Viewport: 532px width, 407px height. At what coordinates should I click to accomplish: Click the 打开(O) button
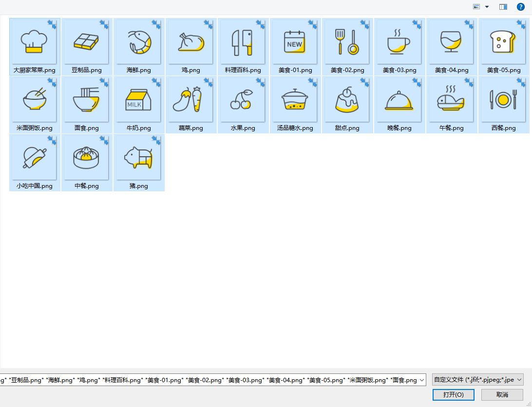coord(453,394)
